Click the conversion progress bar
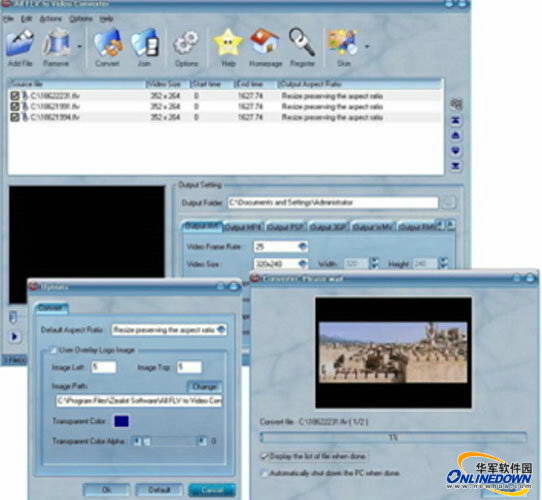Viewport: 542px width, 500px height. tap(394, 437)
